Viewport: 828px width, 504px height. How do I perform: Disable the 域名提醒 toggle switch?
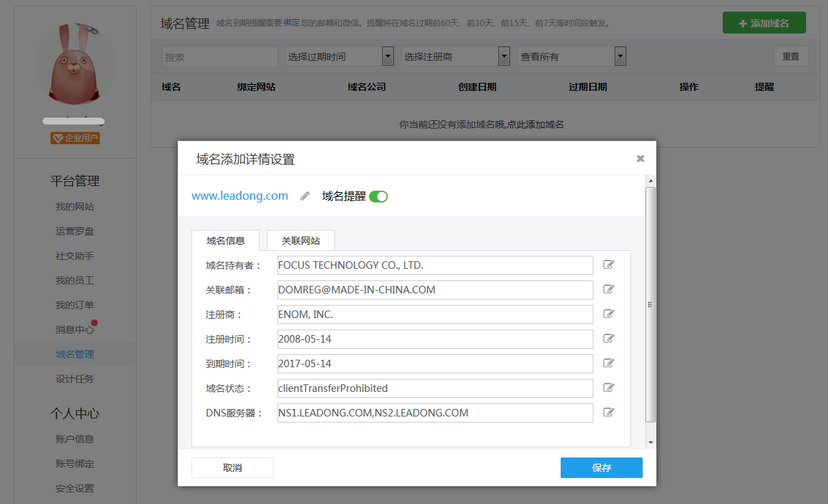pos(379,196)
